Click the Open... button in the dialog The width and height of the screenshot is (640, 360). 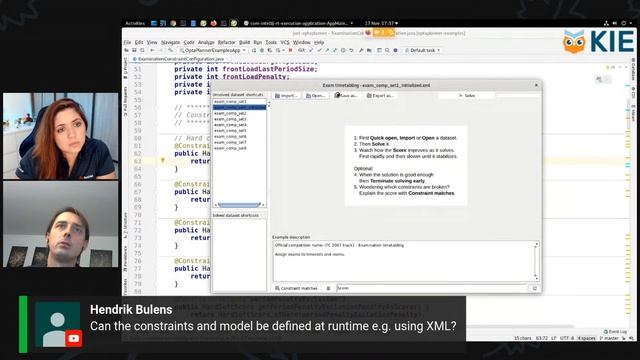(x=316, y=96)
